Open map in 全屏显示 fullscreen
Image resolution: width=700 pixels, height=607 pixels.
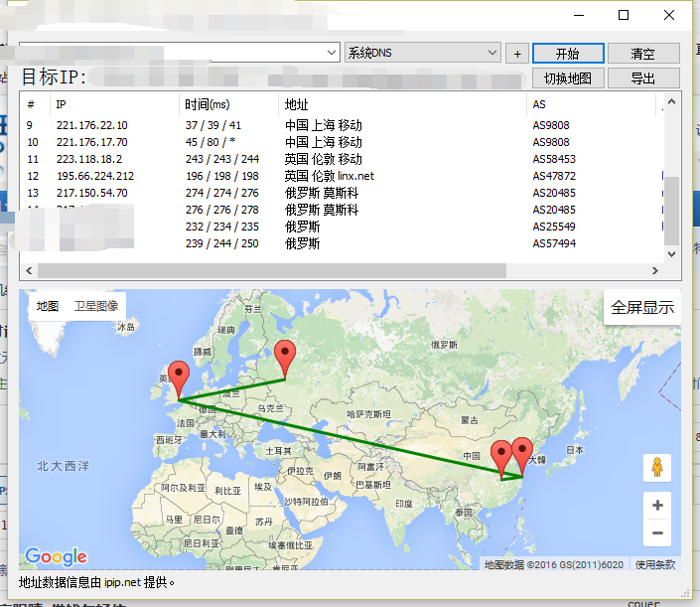(642, 308)
